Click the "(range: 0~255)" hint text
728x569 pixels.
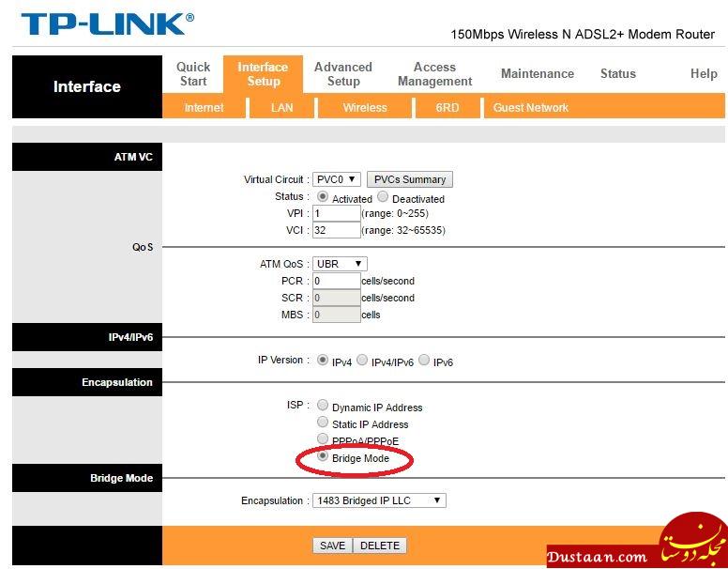click(395, 213)
